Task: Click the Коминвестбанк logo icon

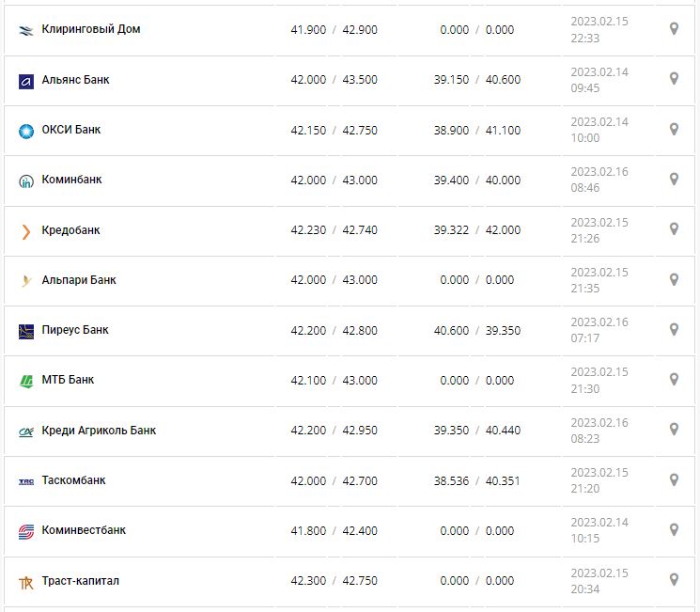Action: [26, 532]
